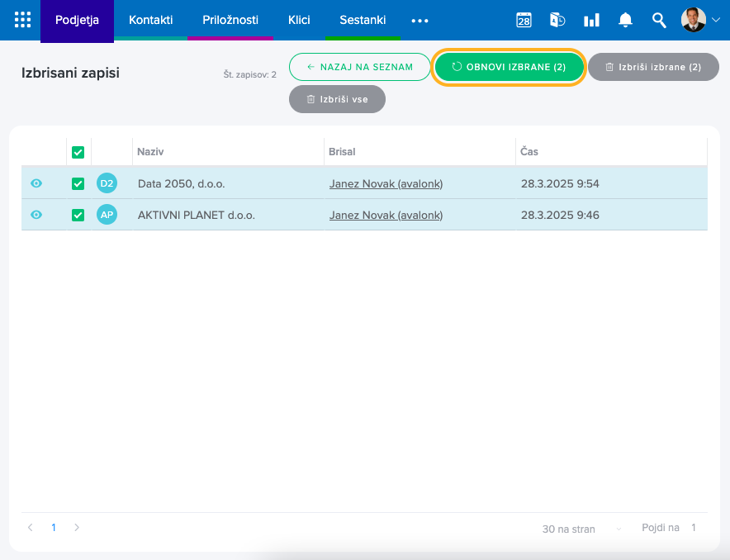Open the calendar icon in top bar

524,21
